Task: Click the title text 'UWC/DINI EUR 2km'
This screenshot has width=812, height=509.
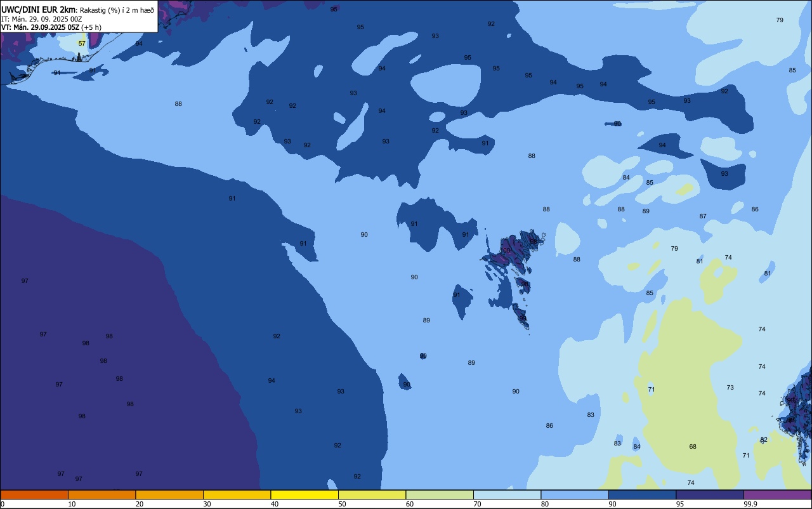Action: (39, 10)
